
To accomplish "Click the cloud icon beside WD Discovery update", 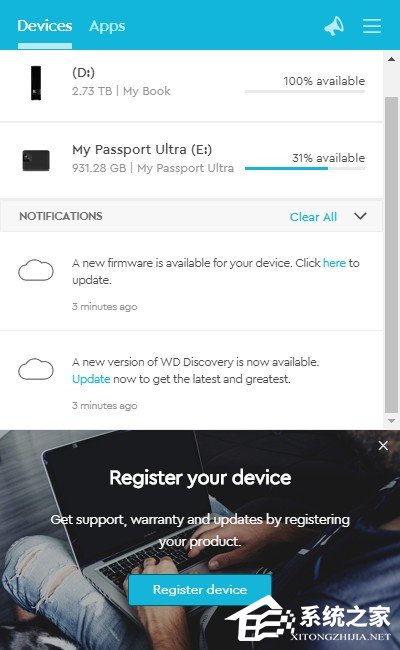I will coord(36,369).
